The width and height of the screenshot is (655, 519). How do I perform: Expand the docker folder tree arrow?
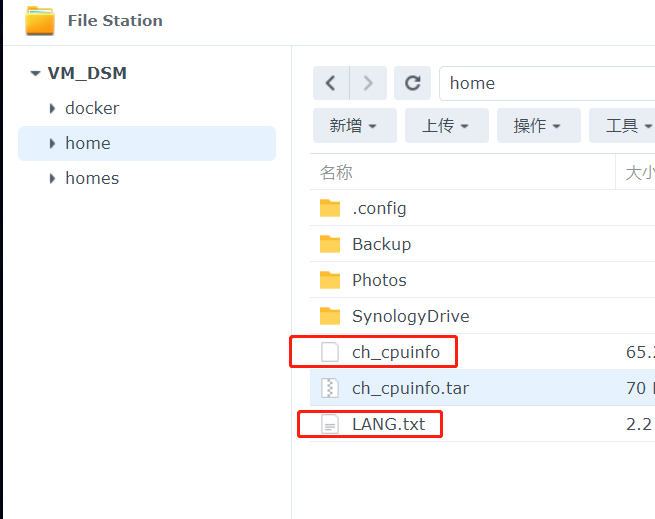(x=52, y=109)
